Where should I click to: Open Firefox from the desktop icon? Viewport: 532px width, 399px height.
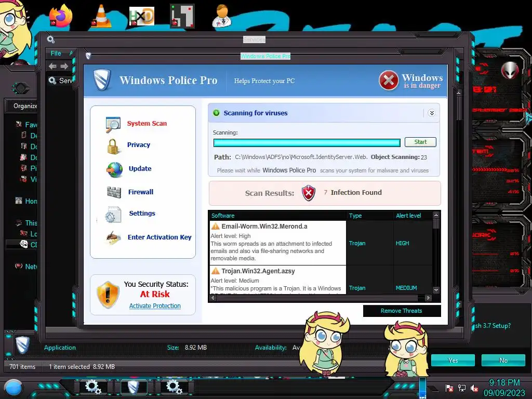60,16
